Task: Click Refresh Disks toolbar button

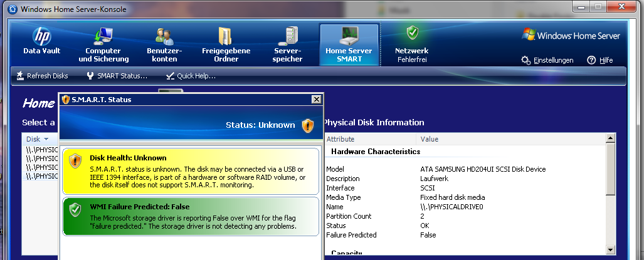Action: (42, 76)
